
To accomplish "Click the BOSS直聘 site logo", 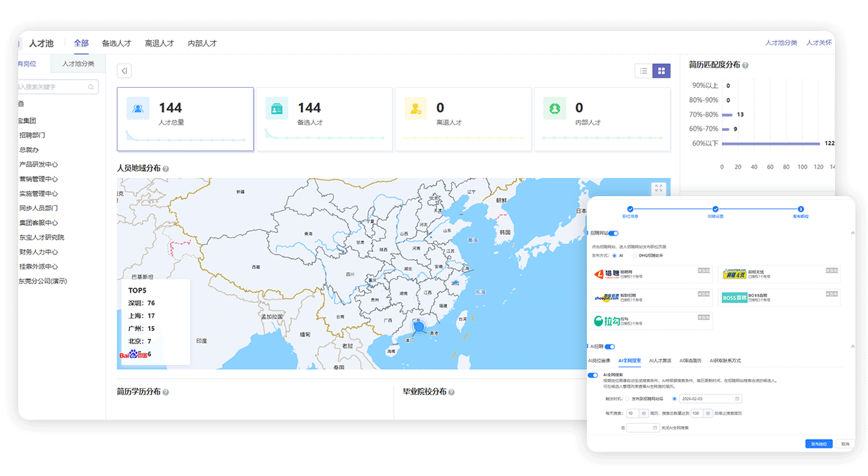I will point(734,298).
